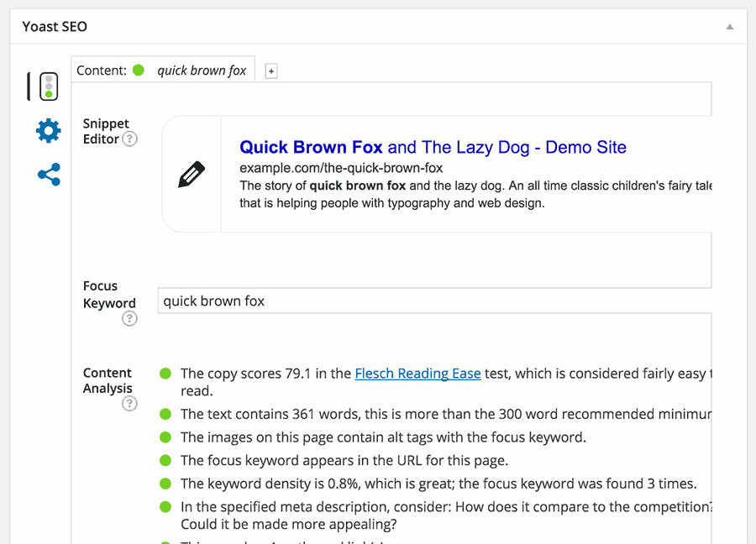The image size is (756, 544).
Task: Click the green bullet beside Flesch score result
Action: tap(166, 373)
